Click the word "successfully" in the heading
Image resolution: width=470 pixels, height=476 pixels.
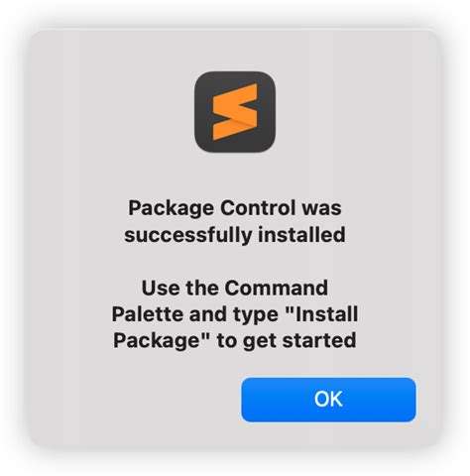point(188,235)
